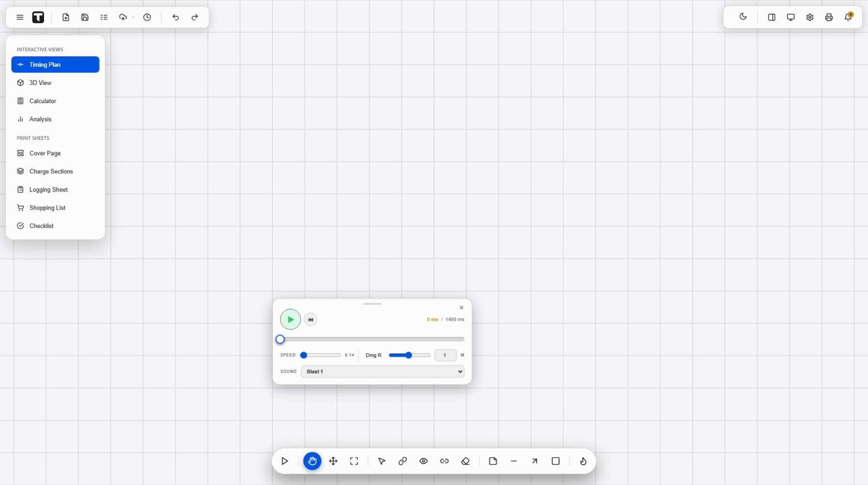
Task: Select the hand pan tool
Action: pyautogui.click(x=313, y=461)
